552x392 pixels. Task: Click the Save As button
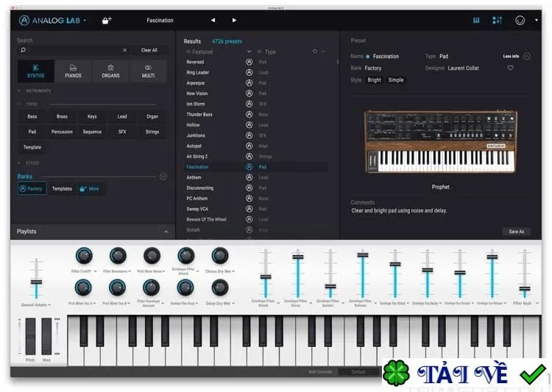click(517, 232)
